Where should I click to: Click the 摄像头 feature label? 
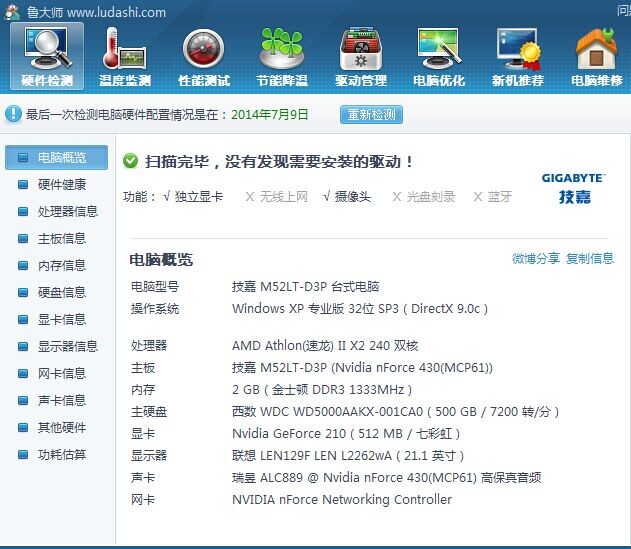coord(353,197)
